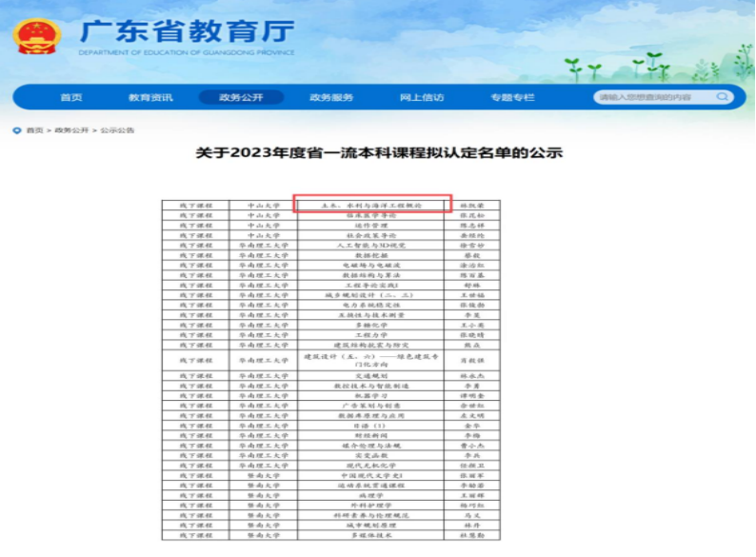
Task: Click the search magnifier icon
Action: [723, 97]
